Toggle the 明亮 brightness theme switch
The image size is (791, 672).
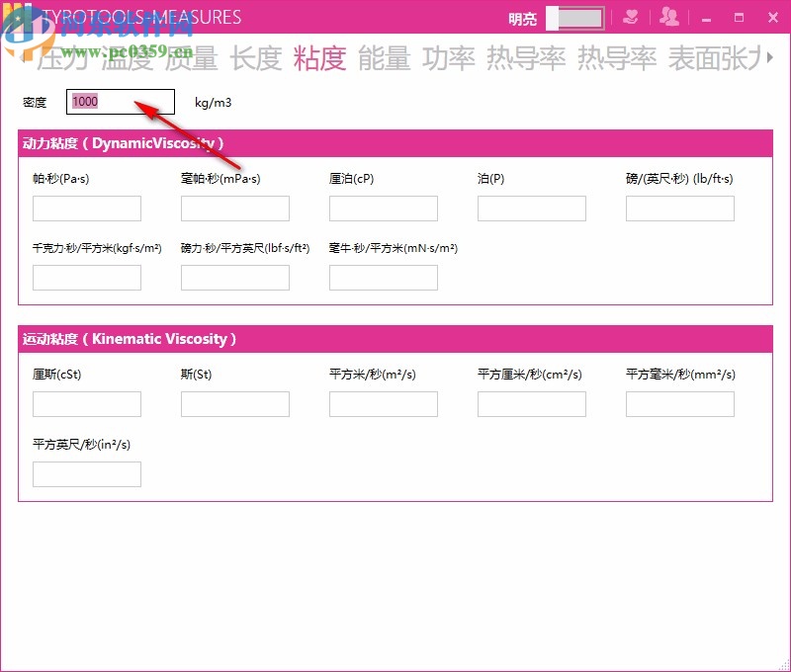(575, 18)
